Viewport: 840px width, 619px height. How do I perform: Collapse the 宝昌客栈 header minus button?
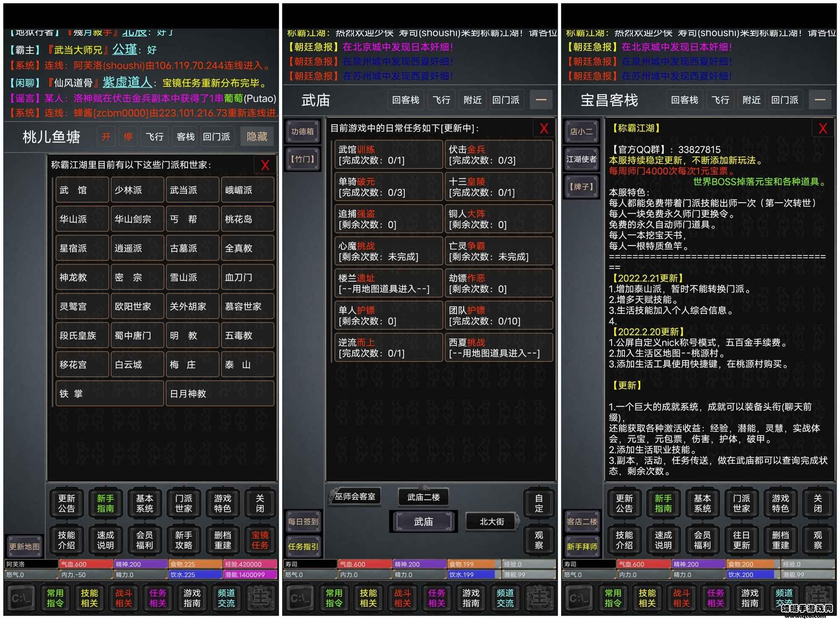point(820,100)
